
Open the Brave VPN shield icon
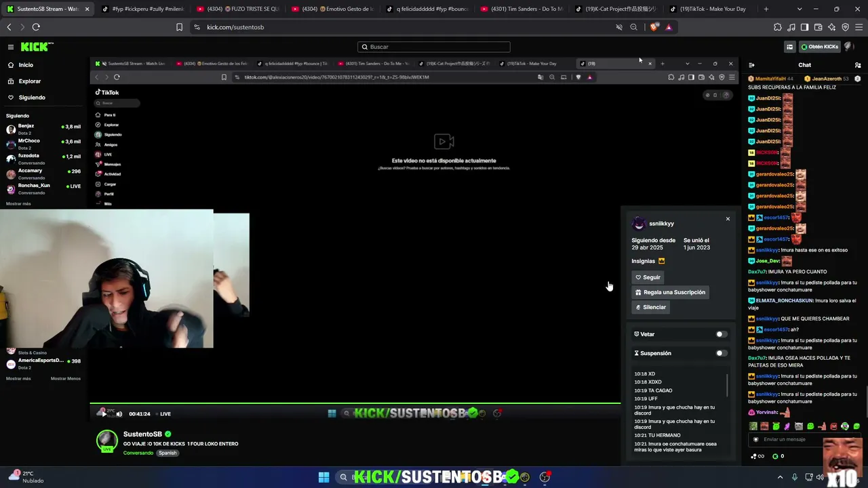tap(845, 27)
